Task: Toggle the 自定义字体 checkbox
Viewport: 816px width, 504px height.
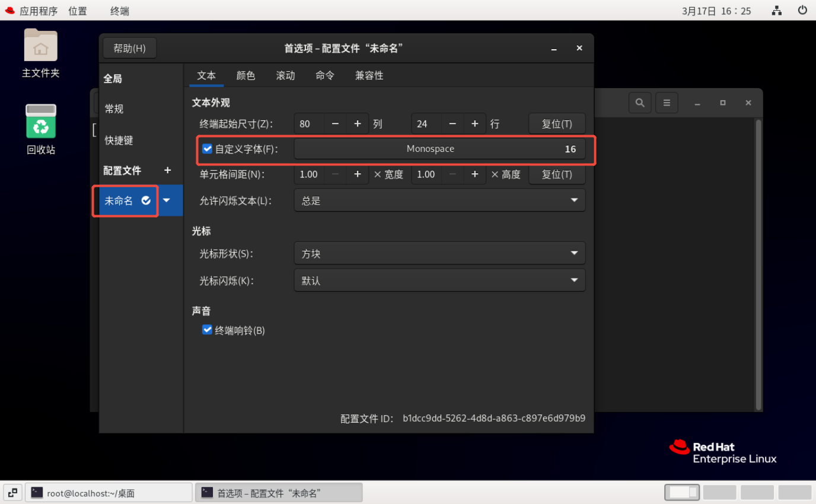Action: click(x=207, y=149)
